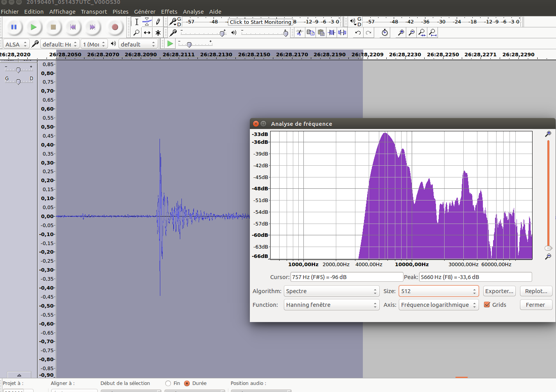Click the Record button

click(115, 27)
